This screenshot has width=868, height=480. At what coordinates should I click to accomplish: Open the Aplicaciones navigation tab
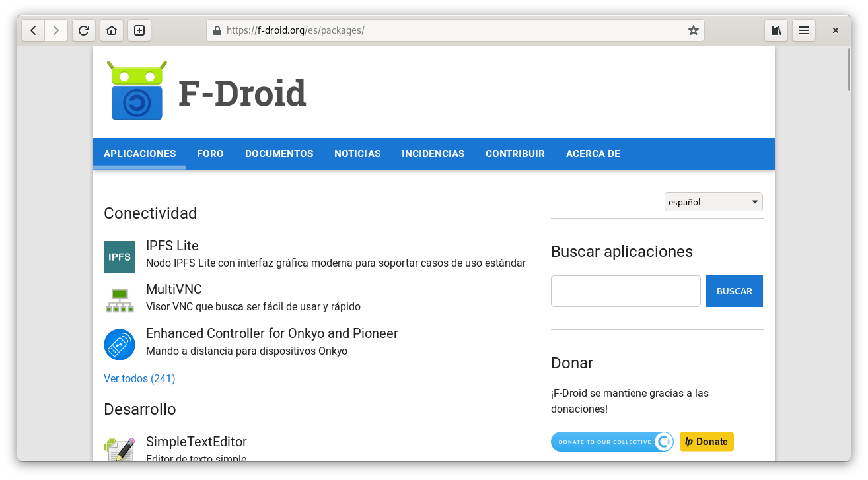[x=140, y=154]
